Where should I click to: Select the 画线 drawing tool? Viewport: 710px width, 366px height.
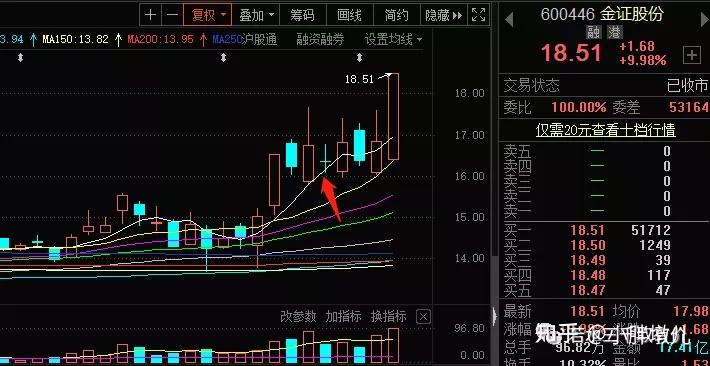[350, 15]
